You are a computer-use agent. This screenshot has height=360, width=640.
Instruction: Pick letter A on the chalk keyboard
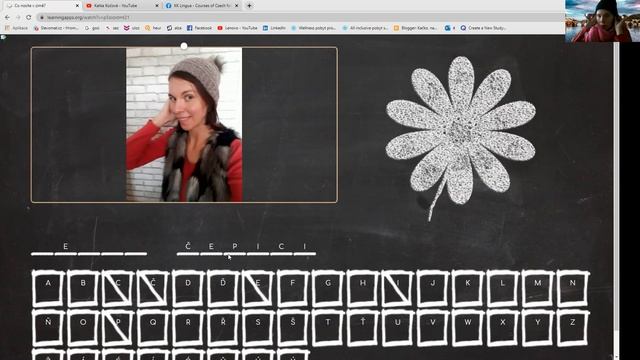click(48, 288)
